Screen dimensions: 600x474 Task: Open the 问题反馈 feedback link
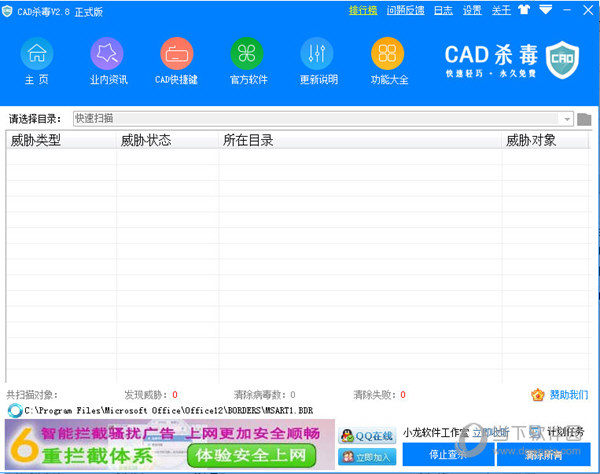coord(405,10)
